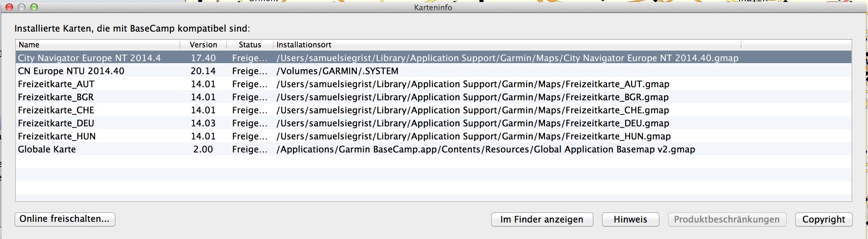868x239 pixels.
Task: Click Status cell of Globale Karte row
Action: (x=250, y=149)
